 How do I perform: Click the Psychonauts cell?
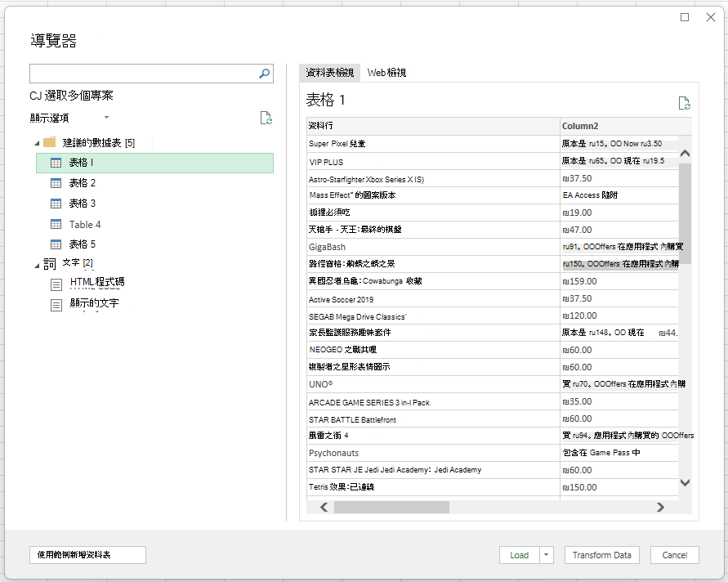tap(433, 453)
